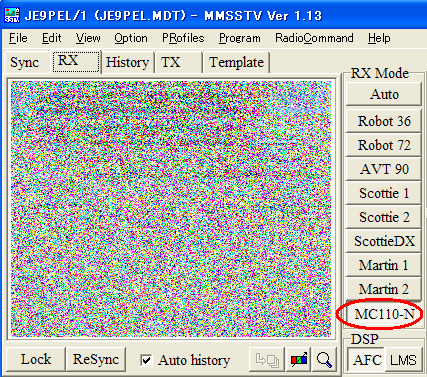Switch to the Sync tab
Image resolution: width=427 pixels, height=377 pixels.
[x=24, y=62]
